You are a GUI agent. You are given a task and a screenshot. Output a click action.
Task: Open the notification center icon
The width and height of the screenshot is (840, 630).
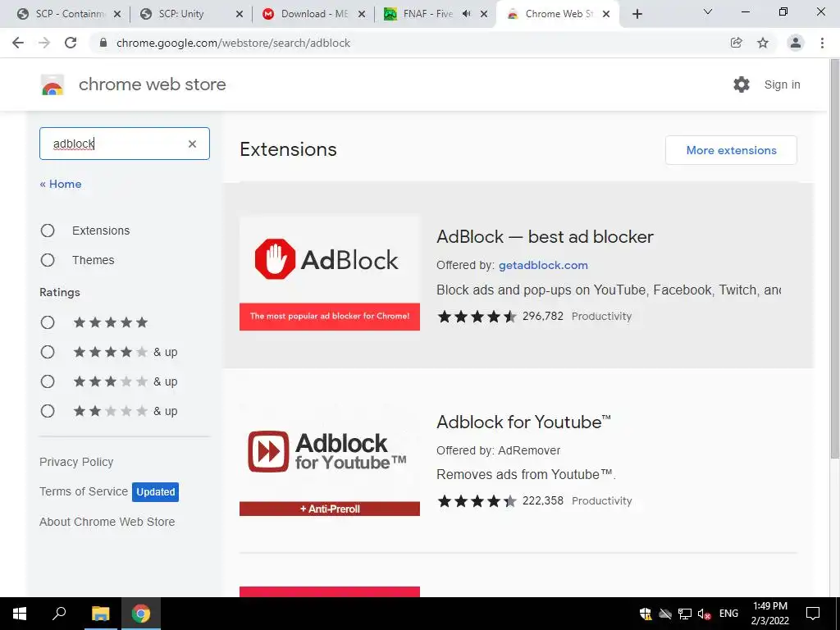813,614
